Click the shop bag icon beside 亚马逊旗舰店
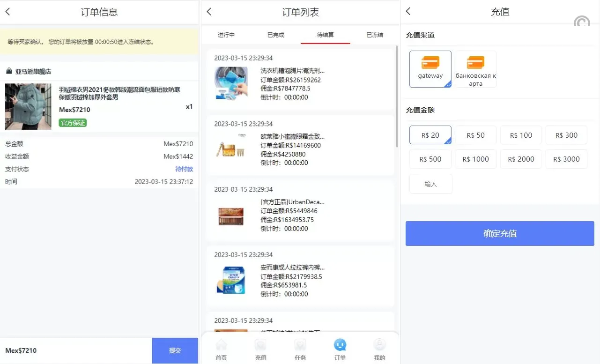This screenshot has height=364, width=600. [x=9, y=71]
